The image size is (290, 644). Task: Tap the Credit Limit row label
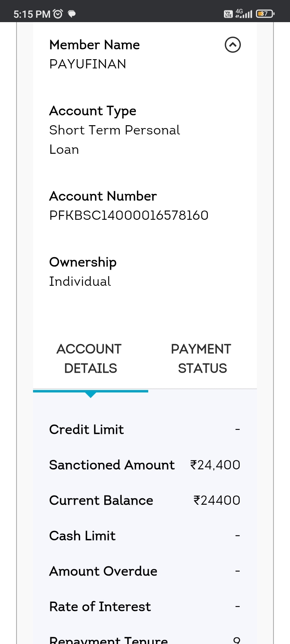tap(86, 429)
